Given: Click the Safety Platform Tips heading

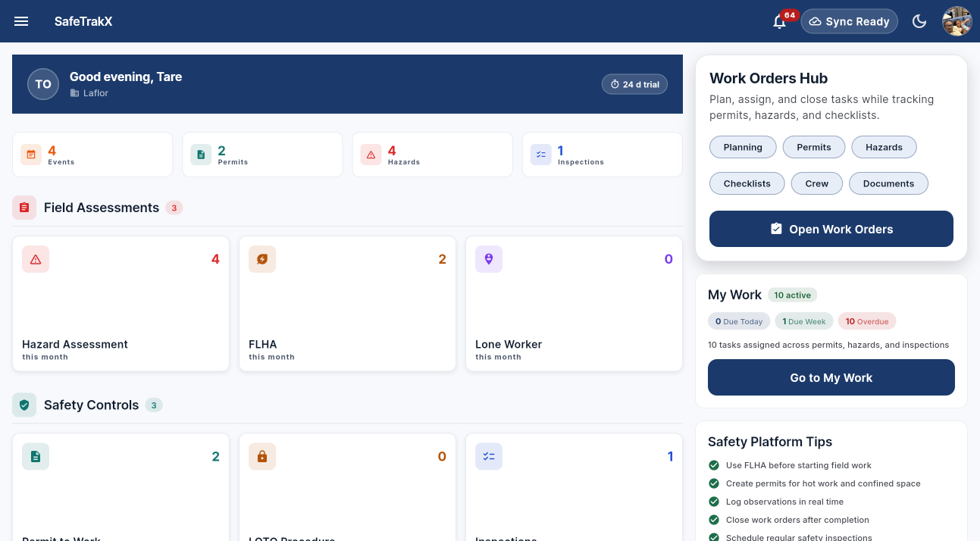Looking at the screenshot, I should pos(770,442).
